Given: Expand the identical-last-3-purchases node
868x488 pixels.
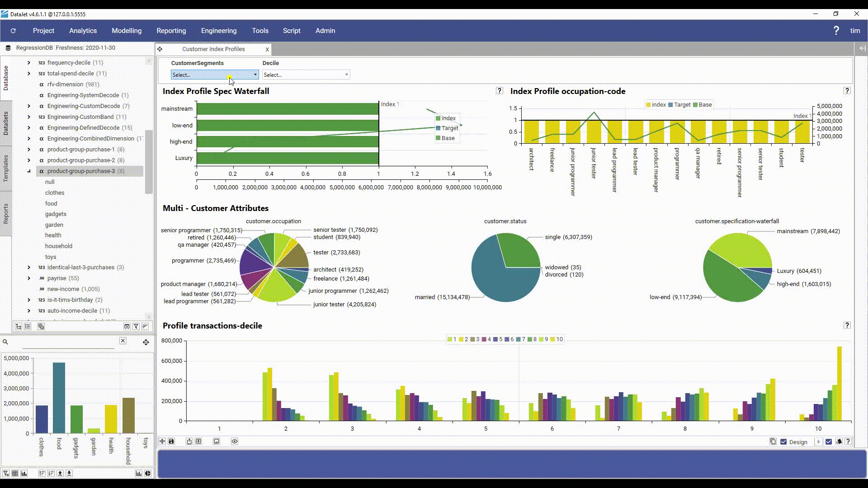Looking at the screenshot, I should 29,267.
